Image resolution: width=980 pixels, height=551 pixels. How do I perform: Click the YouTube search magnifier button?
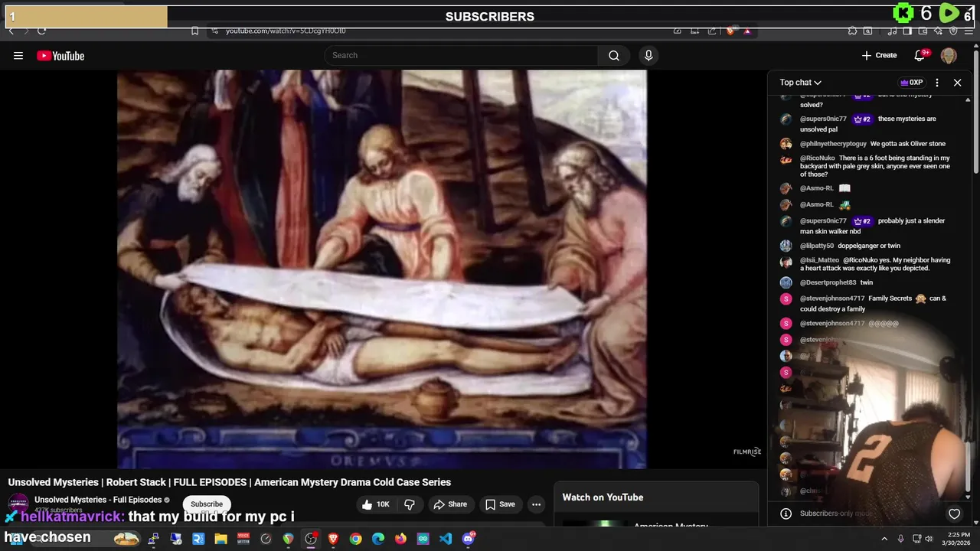pyautogui.click(x=614, y=55)
